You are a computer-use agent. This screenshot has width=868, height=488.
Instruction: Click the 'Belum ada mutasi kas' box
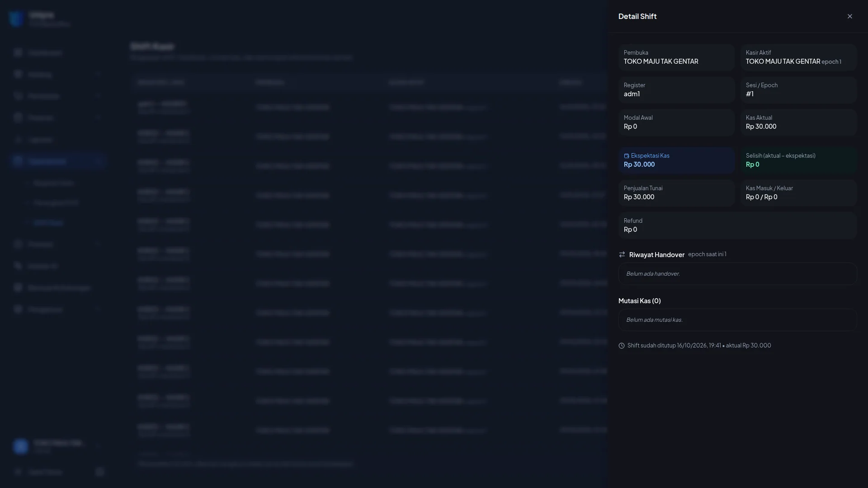coord(737,320)
